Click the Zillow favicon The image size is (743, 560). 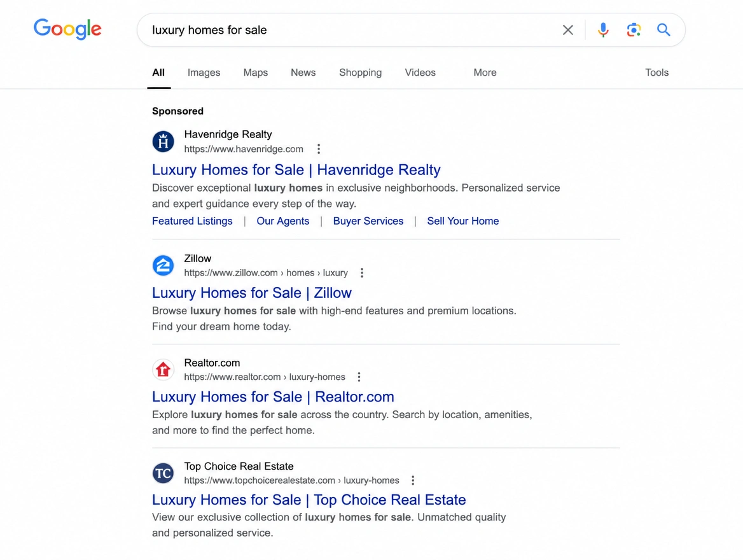point(163,265)
